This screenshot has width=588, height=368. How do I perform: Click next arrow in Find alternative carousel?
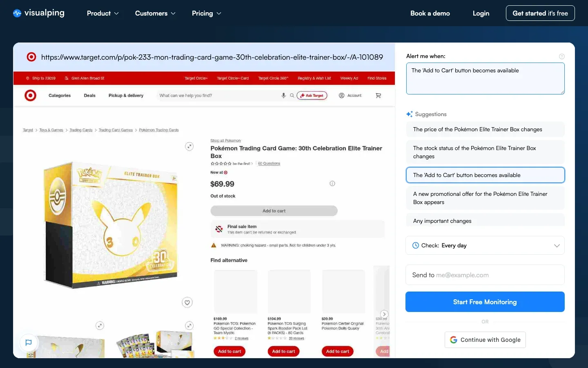[384, 314]
